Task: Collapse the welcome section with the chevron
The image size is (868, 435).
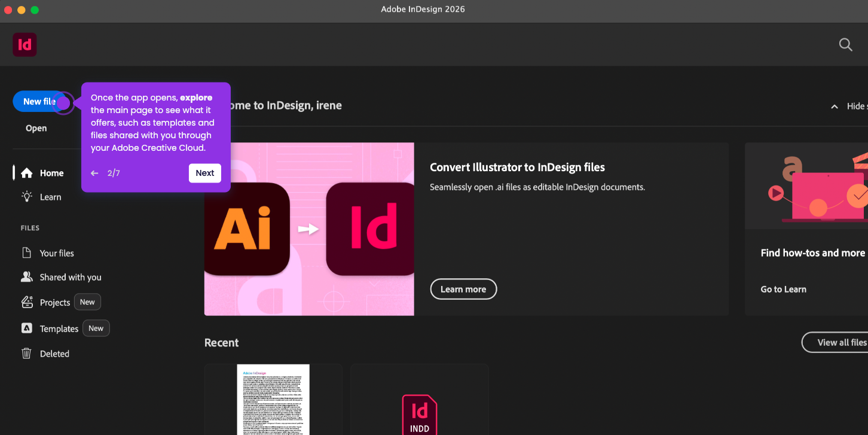Action: (x=835, y=107)
